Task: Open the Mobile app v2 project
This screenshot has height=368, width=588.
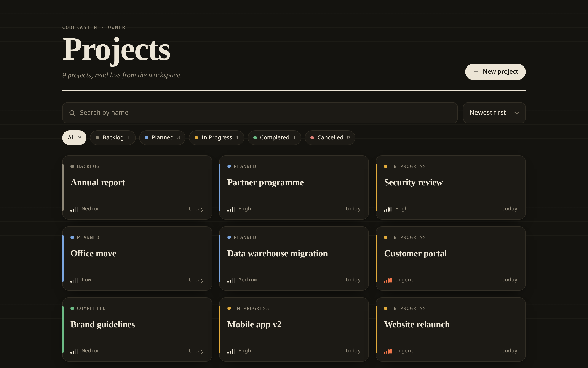Action: click(294, 329)
